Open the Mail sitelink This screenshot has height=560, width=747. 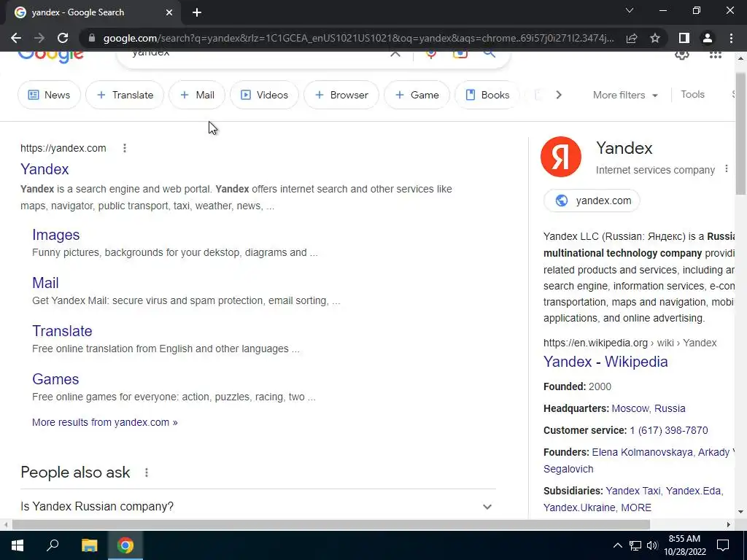(x=45, y=283)
